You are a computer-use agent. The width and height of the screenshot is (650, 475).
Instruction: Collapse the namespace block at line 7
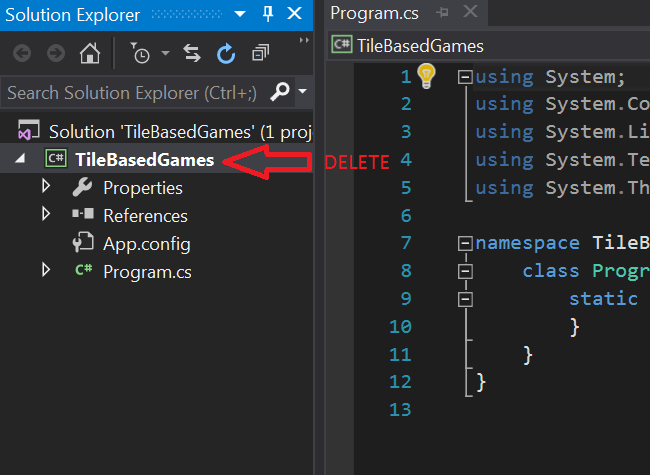coord(464,243)
